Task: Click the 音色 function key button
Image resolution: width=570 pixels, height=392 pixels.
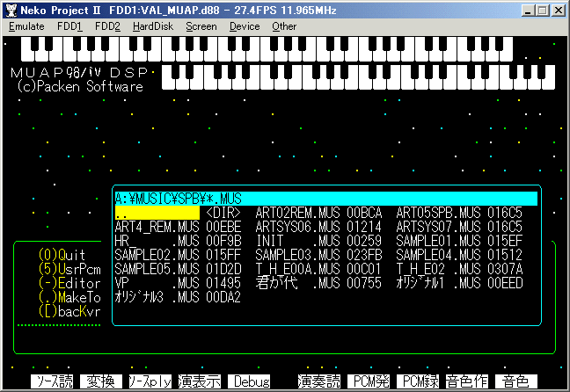Action: tap(516, 381)
